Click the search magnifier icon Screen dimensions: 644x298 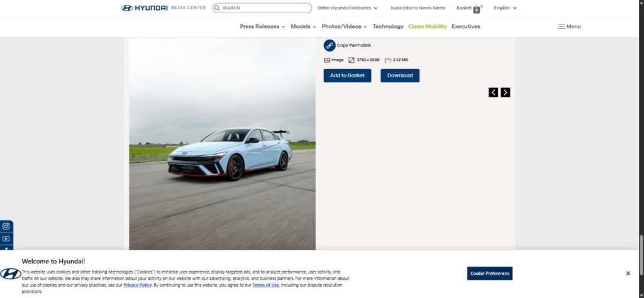(217, 8)
